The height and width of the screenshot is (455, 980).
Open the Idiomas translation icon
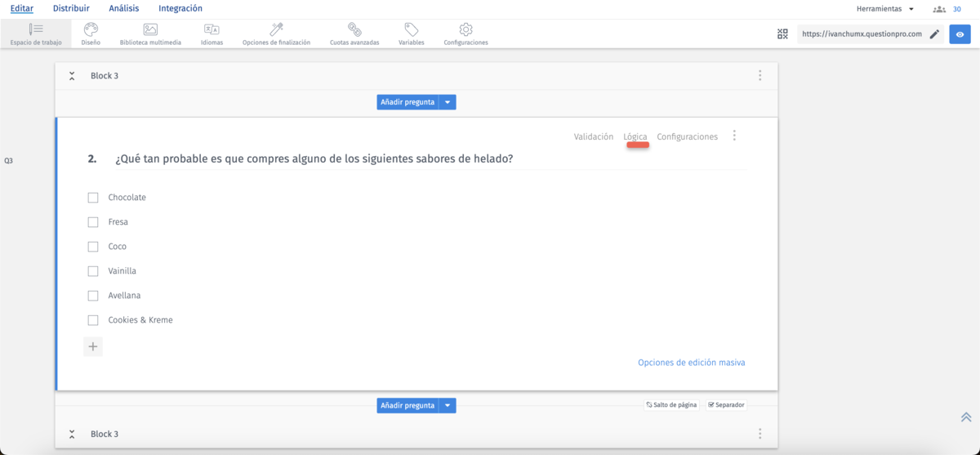click(212, 29)
